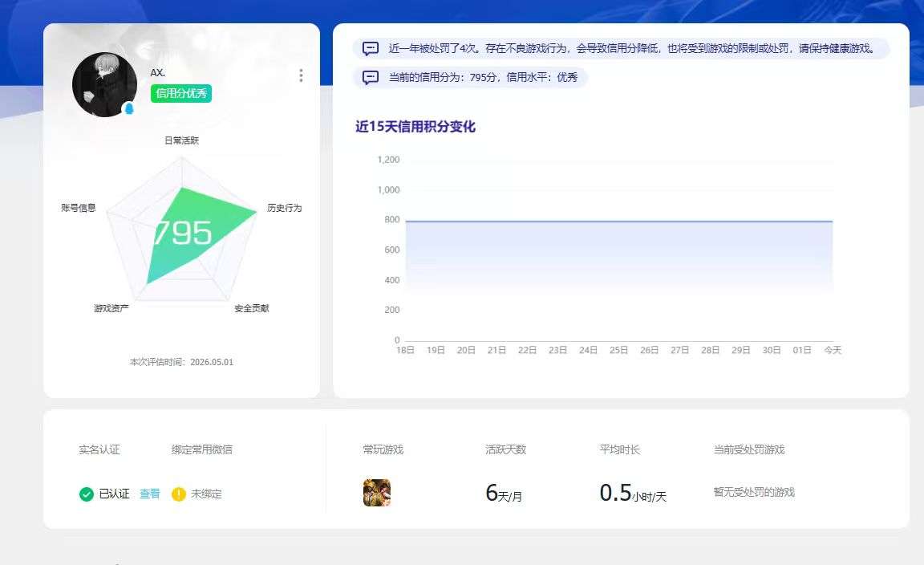
Task: Click the 800 y-axis value
Action: 392,219
